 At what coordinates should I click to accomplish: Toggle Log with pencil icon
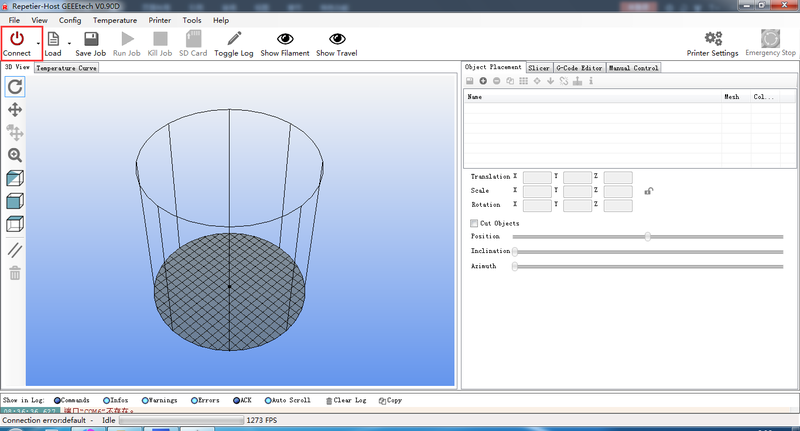(234, 39)
